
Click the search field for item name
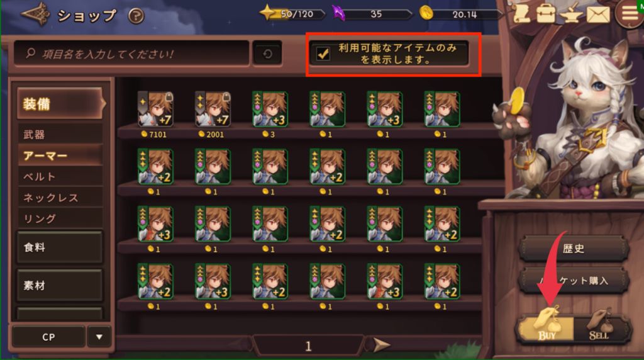(x=131, y=54)
